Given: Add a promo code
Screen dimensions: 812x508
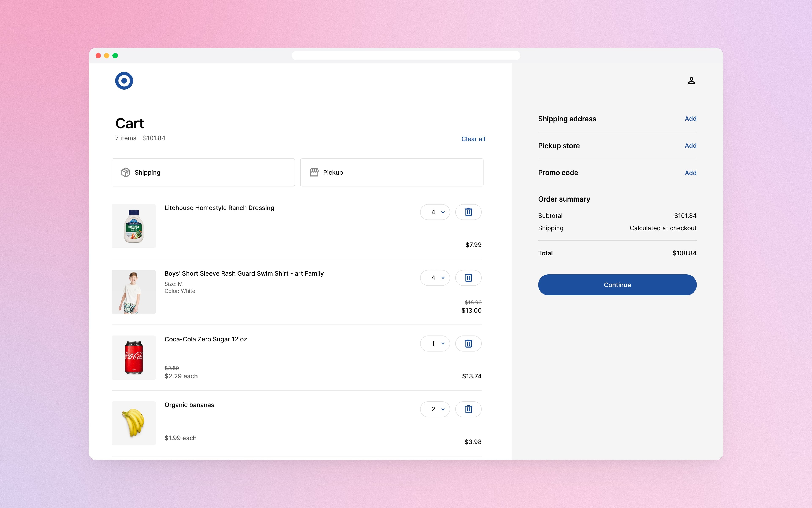Looking at the screenshot, I should pos(691,173).
